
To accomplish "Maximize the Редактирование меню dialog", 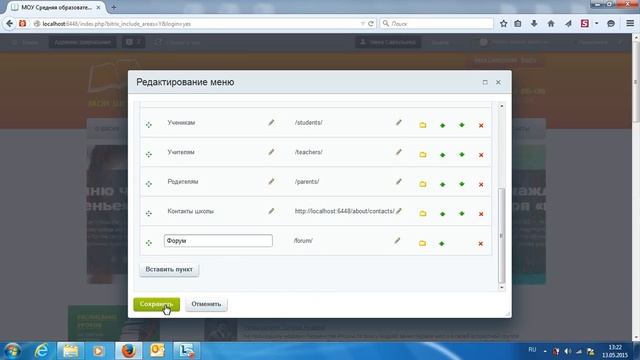I will tap(485, 82).
